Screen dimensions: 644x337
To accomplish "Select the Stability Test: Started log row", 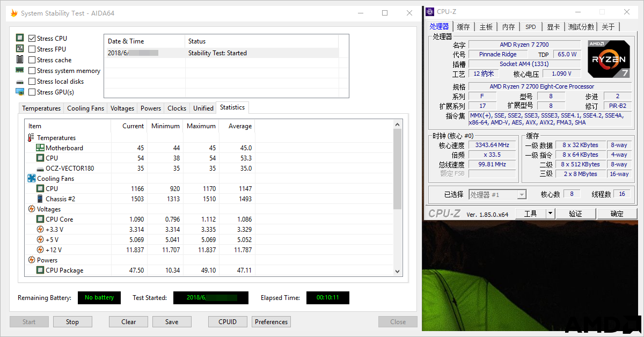I will pos(222,53).
